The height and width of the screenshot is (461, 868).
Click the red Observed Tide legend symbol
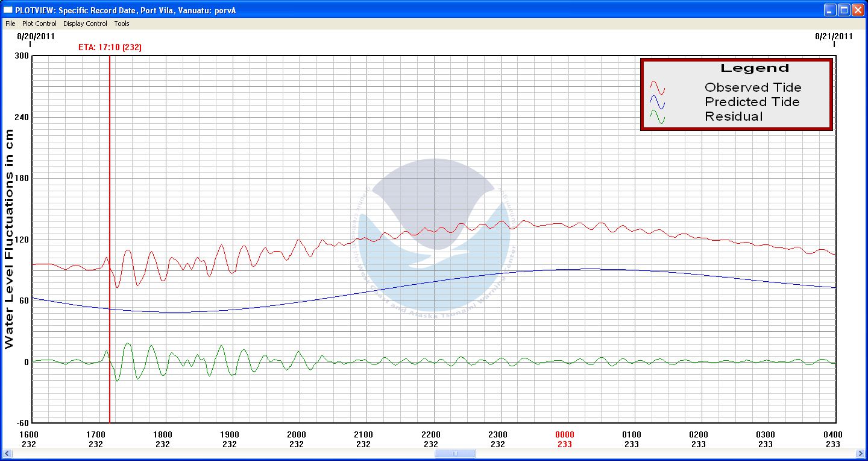657,87
